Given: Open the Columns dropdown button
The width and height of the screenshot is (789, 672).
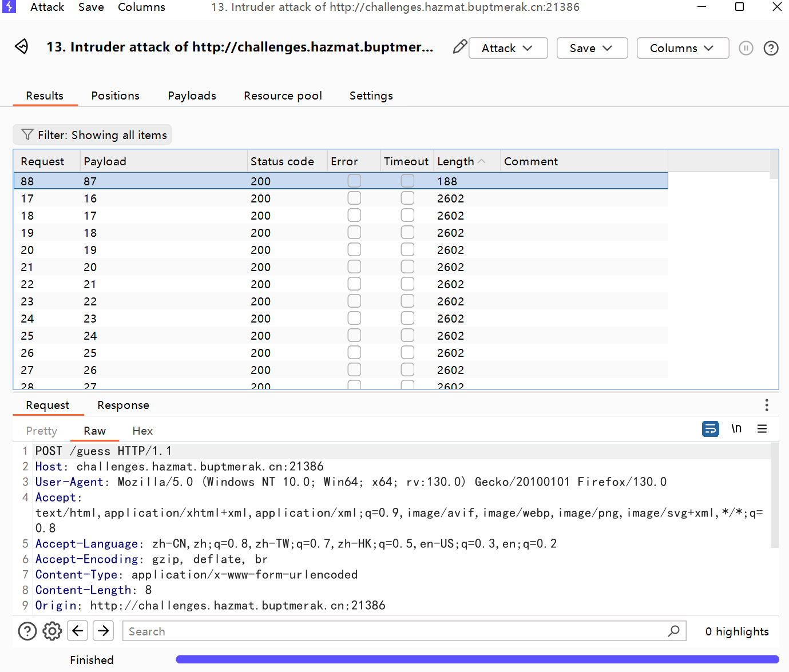Looking at the screenshot, I should click(683, 48).
